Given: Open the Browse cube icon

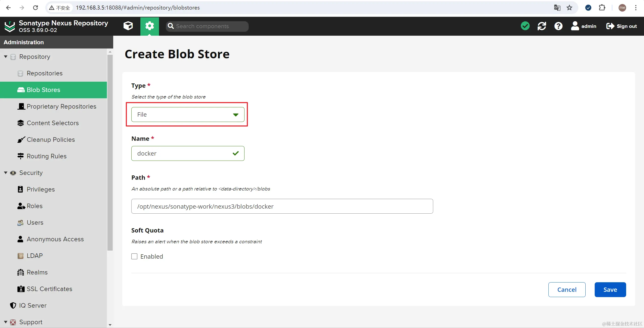Looking at the screenshot, I should 128,26.
